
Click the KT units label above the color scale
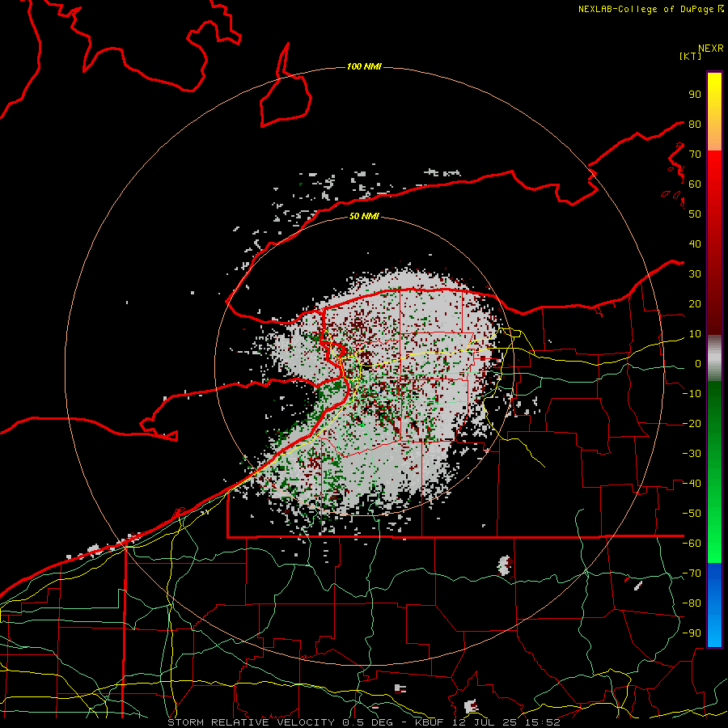tap(691, 56)
